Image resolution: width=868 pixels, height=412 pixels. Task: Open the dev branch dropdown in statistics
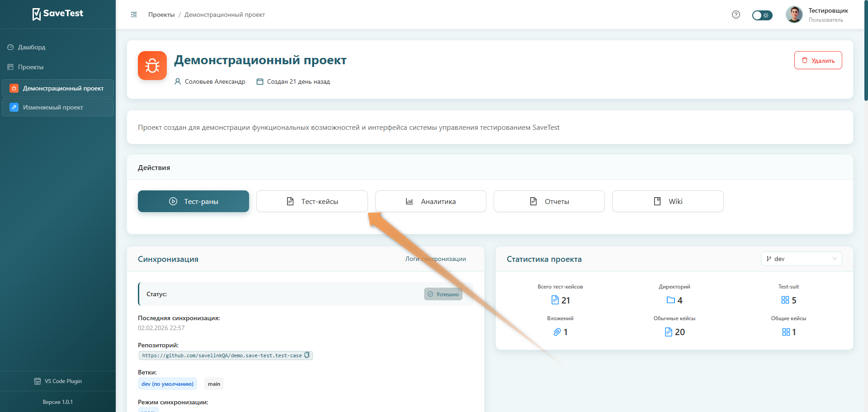tap(801, 259)
